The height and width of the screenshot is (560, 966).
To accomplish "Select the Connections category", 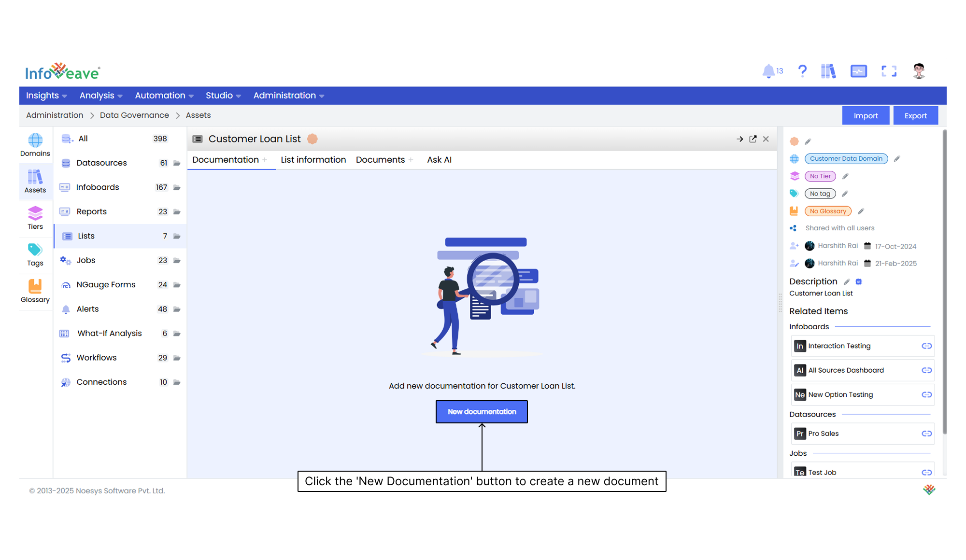I will pos(120,382).
